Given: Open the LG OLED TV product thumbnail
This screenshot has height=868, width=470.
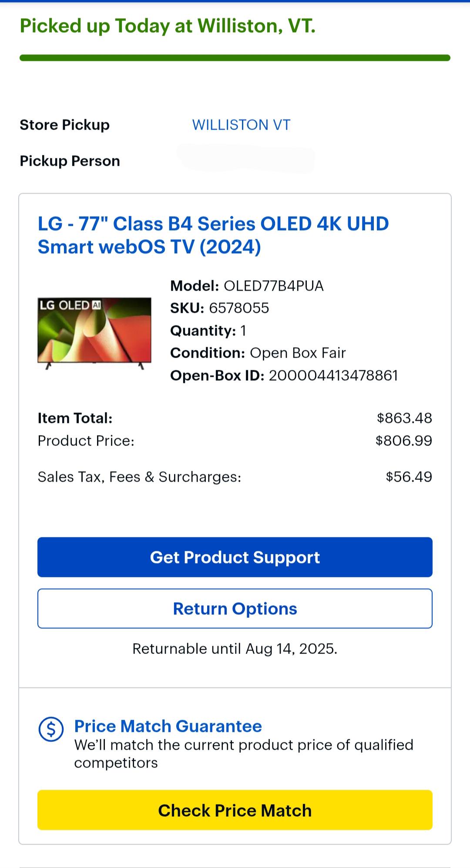Looking at the screenshot, I should (94, 331).
